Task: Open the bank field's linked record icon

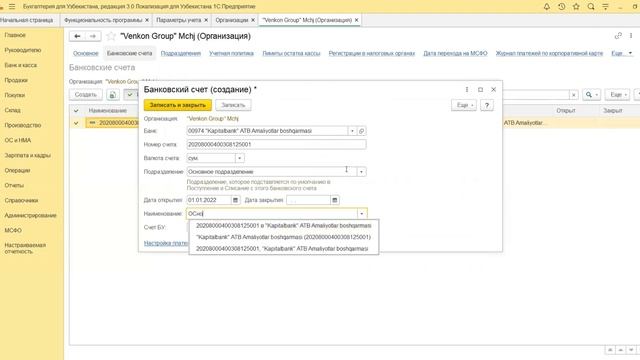Action: (x=361, y=131)
